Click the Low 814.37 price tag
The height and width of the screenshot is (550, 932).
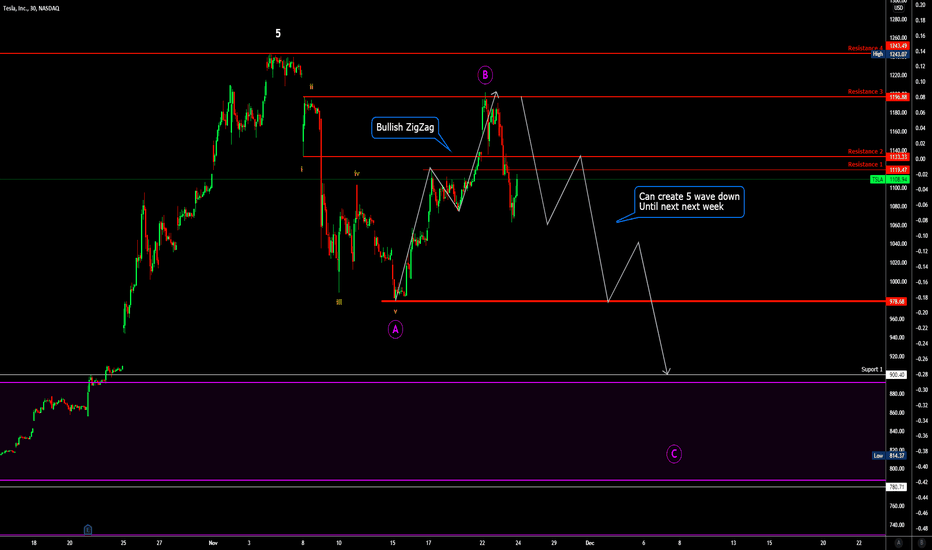[x=889, y=456]
